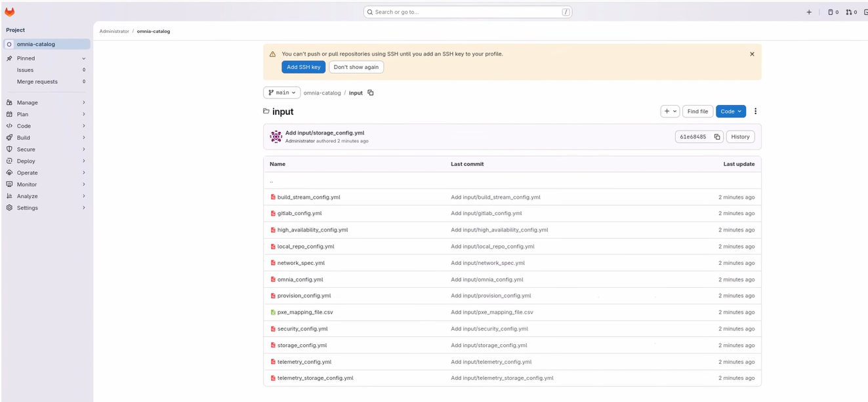
Task: Open the Add input/storage_config.yml commit title
Action: pos(325,133)
